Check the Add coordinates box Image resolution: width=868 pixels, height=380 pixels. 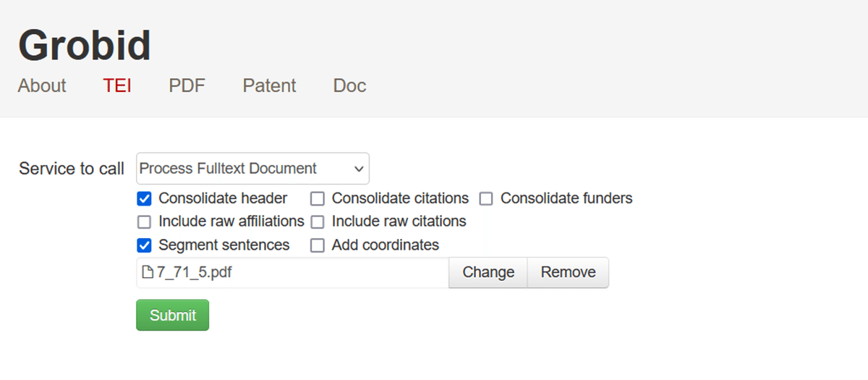[x=318, y=245]
